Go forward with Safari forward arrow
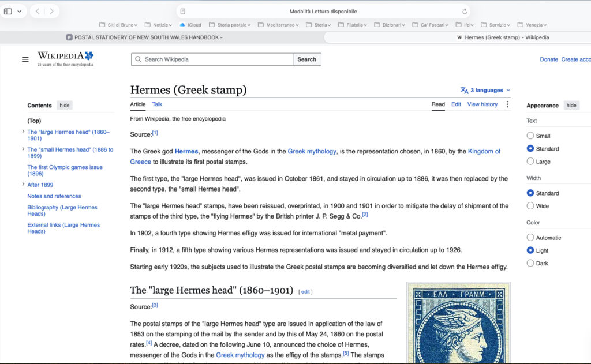The width and height of the screenshot is (591, 364). pyautogui.click(x=51, y=12)
